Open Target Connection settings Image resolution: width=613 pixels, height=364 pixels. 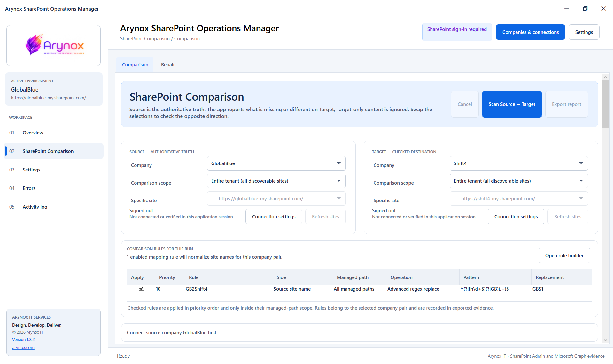click(x=516, y=217)
